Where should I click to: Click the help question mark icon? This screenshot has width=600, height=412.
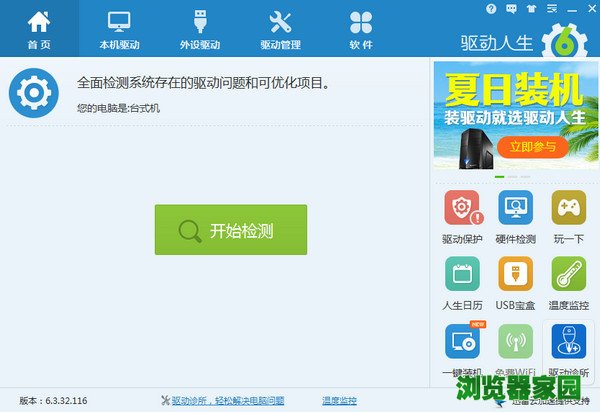pos(490,8)
